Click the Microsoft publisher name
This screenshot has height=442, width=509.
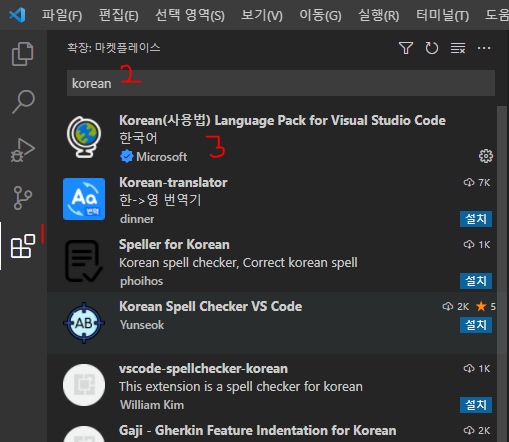(161, 157)
